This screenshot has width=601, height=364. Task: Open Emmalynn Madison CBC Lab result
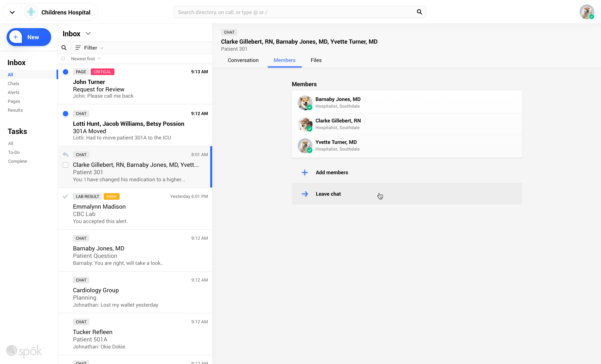[135, 209]
